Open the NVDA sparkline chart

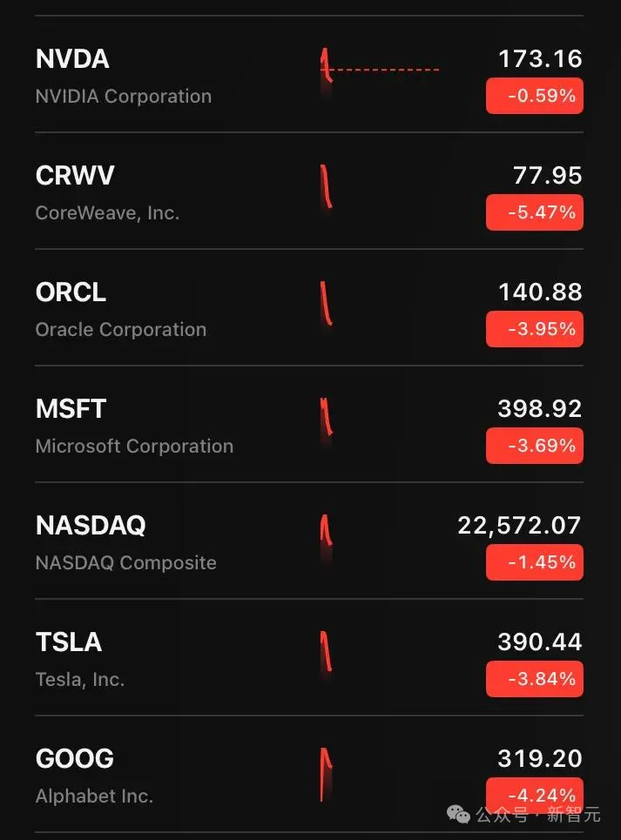coord(380,70)
